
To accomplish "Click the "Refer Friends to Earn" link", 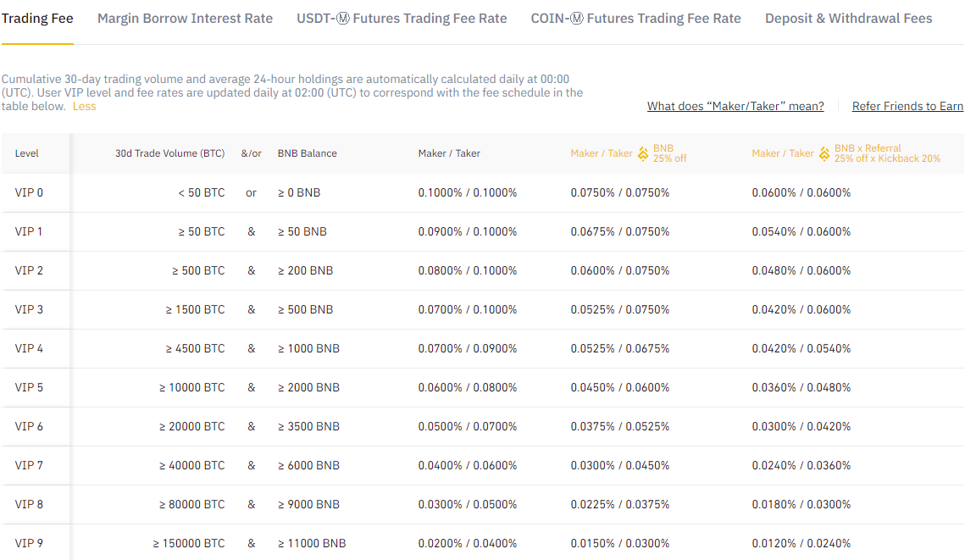I will 907,106.
